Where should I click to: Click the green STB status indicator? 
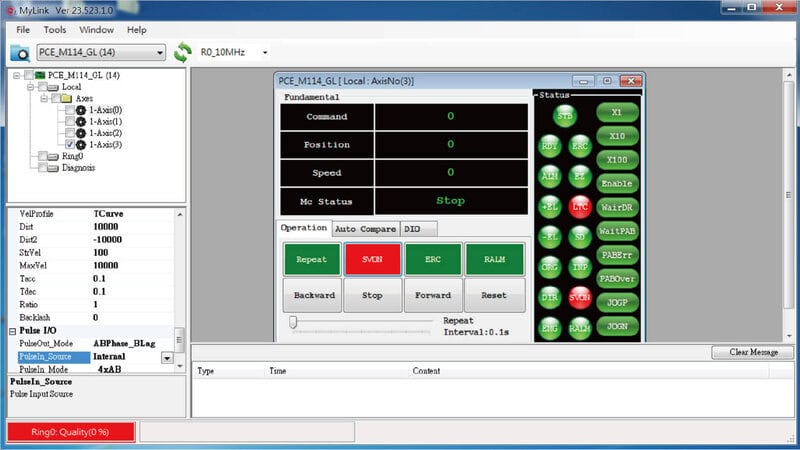[x=564, y=116]
